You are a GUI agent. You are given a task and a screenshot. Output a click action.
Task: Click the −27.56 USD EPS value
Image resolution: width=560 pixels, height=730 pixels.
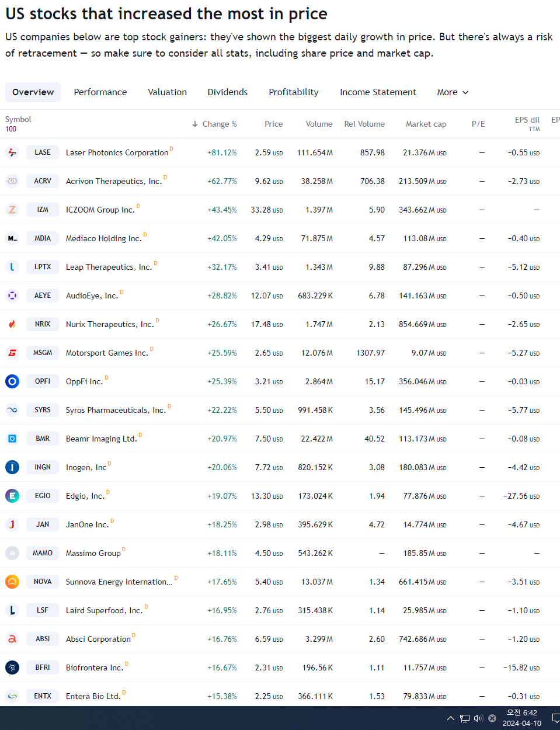[521, 496]
